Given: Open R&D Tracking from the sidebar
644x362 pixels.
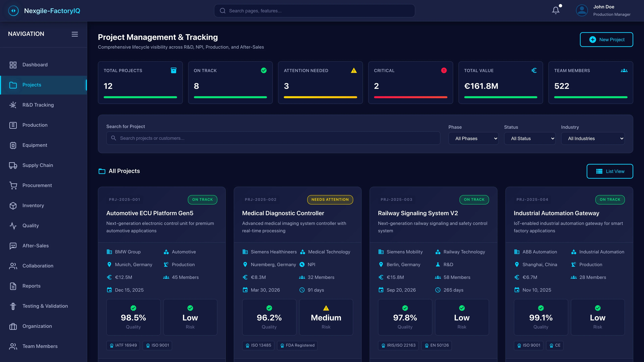Looking at the screenshot, I should 38,105.
